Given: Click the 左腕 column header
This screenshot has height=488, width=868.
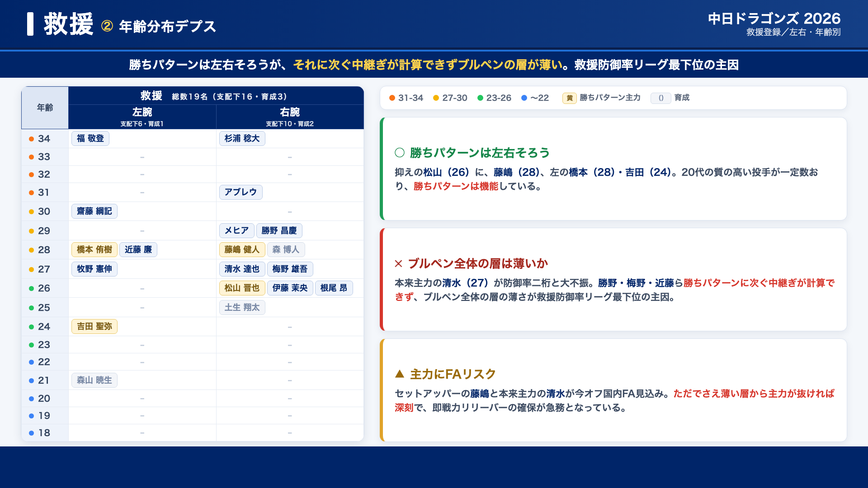Looking at the screenshot, I should 142,117.
